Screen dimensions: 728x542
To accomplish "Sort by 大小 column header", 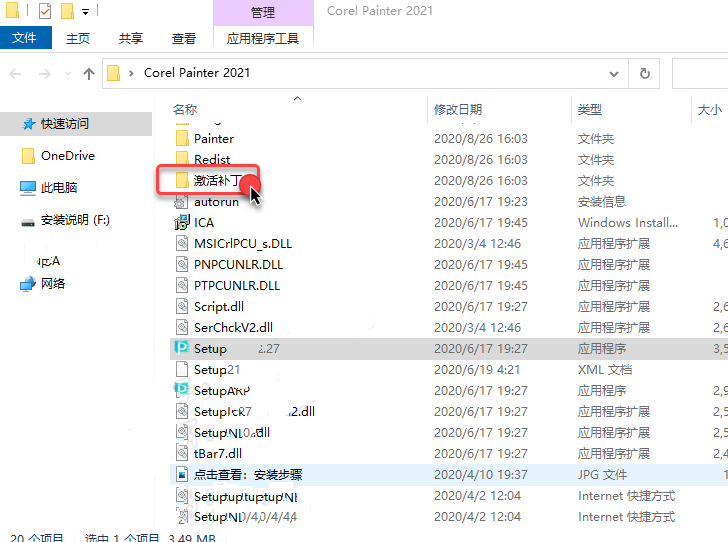I will 709,110.
